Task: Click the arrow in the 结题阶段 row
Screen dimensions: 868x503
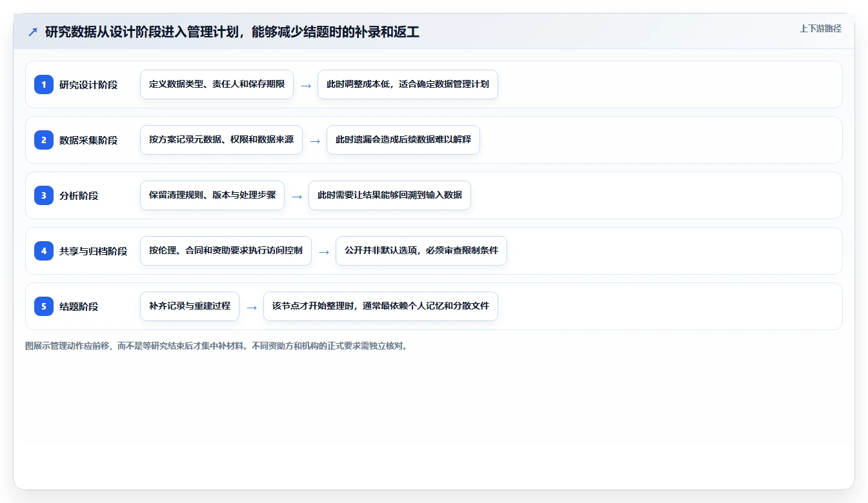Action: point(252,307)
